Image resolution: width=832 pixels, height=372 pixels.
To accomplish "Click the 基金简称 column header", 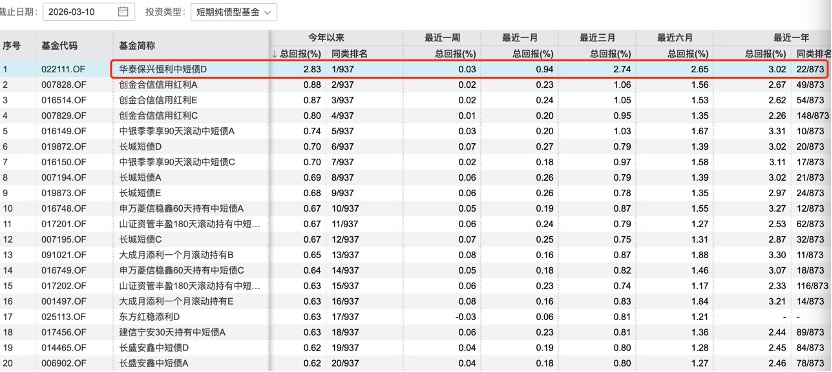I will 137,46.
